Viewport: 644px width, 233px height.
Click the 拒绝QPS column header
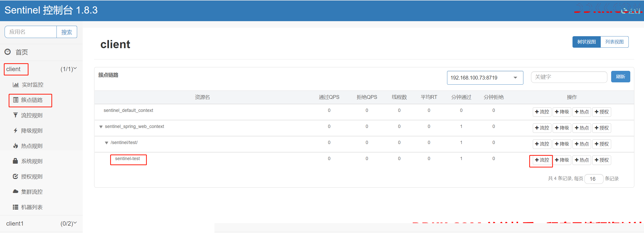[x=367, y=97]
